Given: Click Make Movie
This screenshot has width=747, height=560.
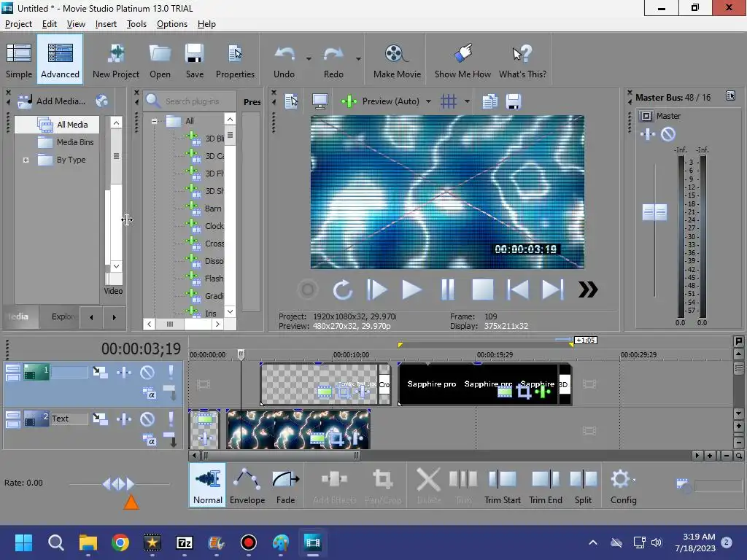Looking at the screenshot, I should click(x=397, y=60).
